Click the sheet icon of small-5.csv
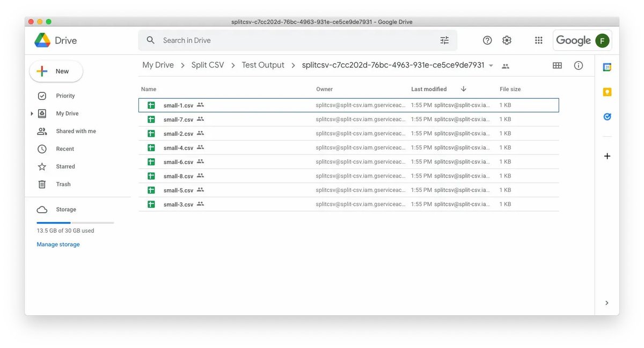644x348 pixels. click(x=151, y=190)
